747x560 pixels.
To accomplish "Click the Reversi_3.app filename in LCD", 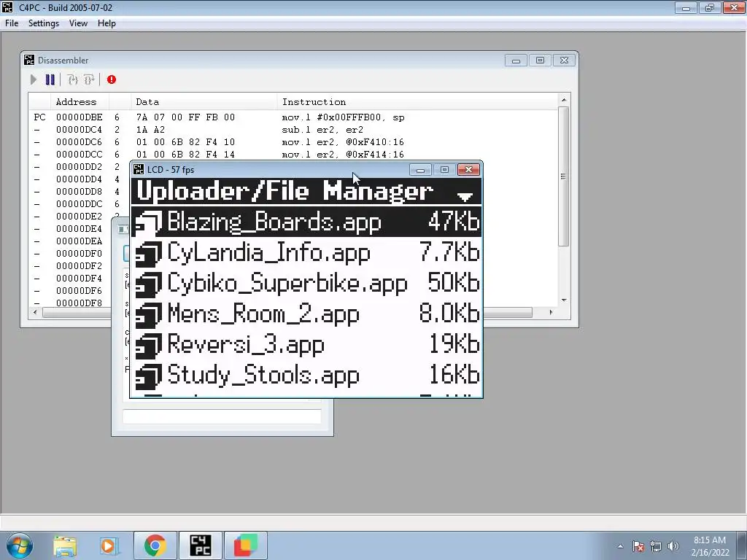I will pyautogui.click(x=246, y=345).
